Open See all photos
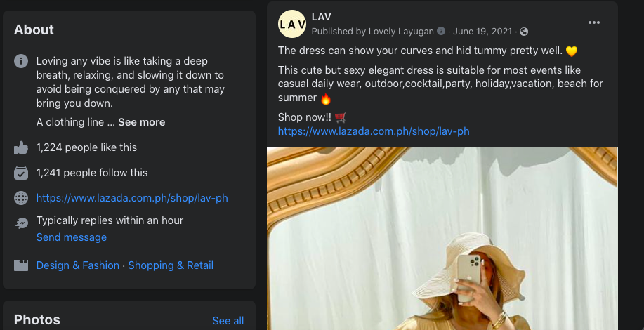644x330 pixels. click(x=228, y=321)
